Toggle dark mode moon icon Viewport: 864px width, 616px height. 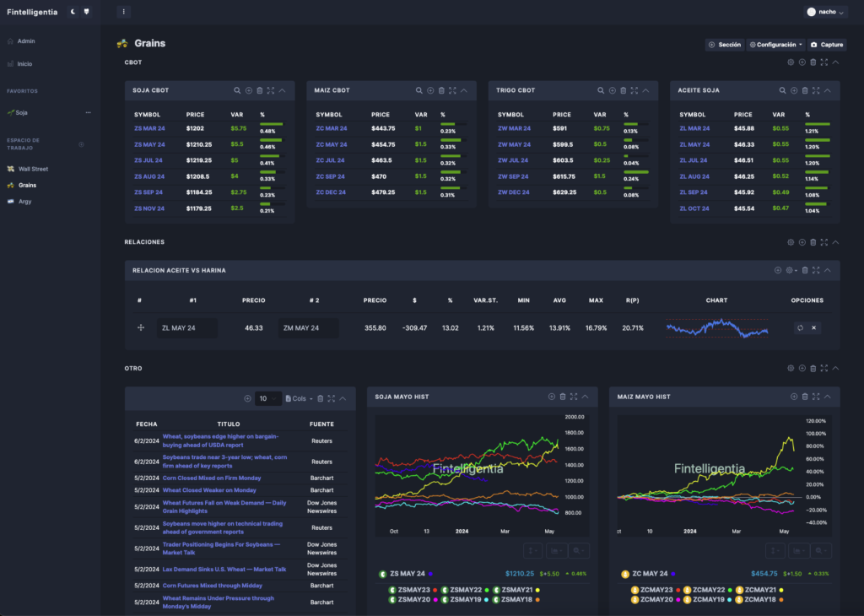coord(73,12)
